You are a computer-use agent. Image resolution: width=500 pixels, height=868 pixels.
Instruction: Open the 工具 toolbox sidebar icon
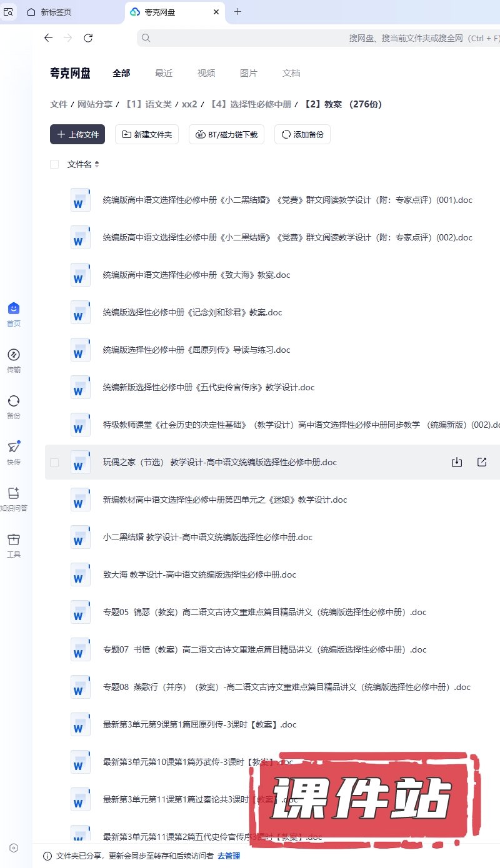[14, 540]
